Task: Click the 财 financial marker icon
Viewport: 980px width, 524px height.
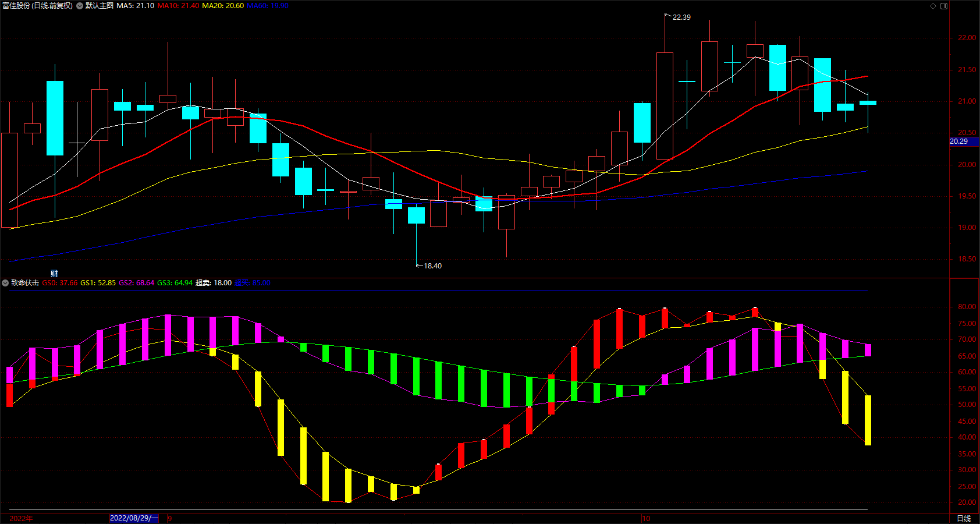Action: pos(54,274)
